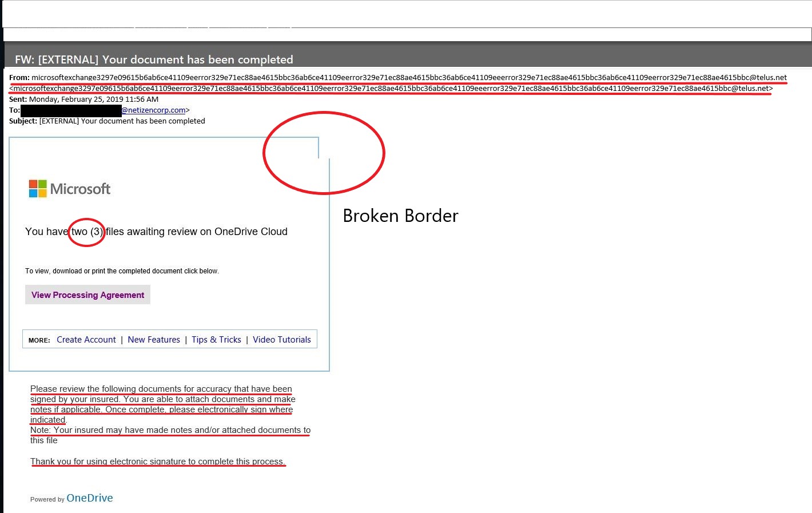The height and width of the screenshot is (513, 812).
Task: Click the Microsoft wordmark text beside logo
Action: (80, 189)
